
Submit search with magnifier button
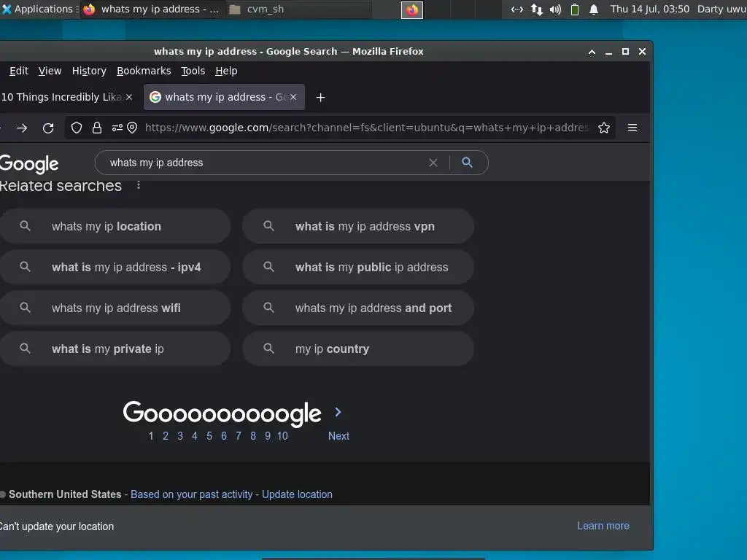(468, 163)
